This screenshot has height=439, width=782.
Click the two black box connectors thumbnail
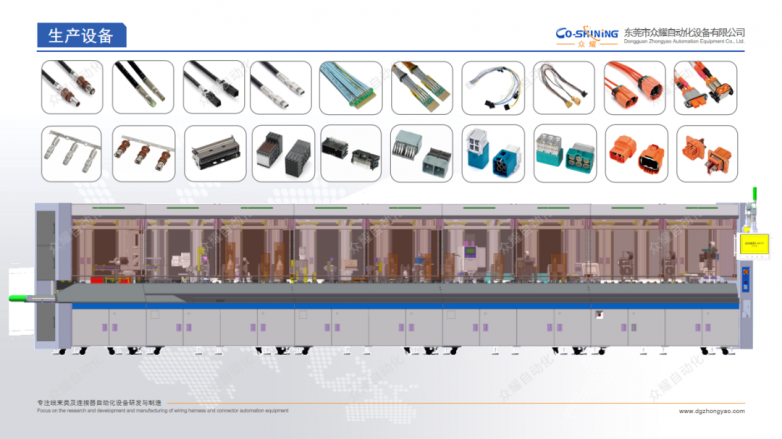[282, 153]
